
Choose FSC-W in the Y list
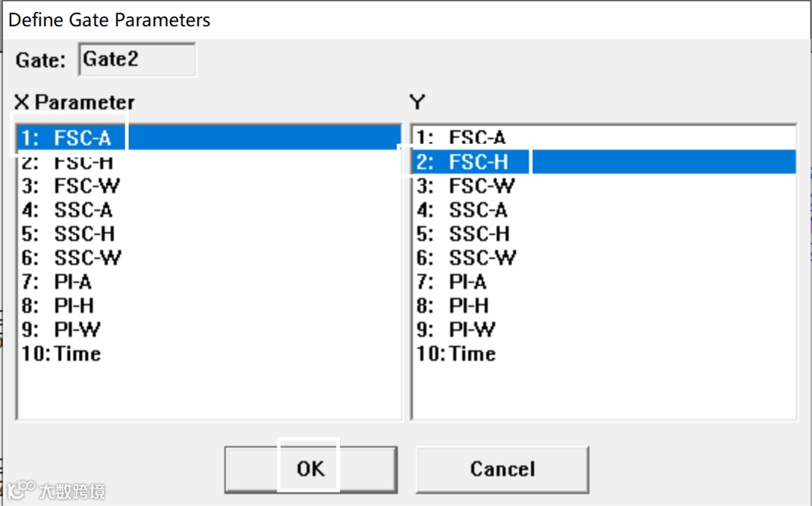[x=482, y=186]
